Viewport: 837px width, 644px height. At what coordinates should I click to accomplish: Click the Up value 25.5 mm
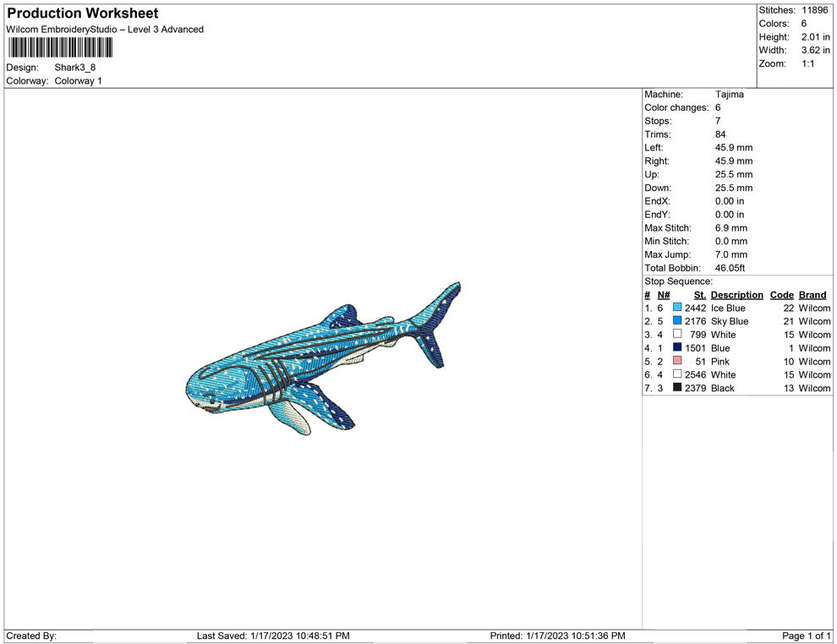click(734, 174)
